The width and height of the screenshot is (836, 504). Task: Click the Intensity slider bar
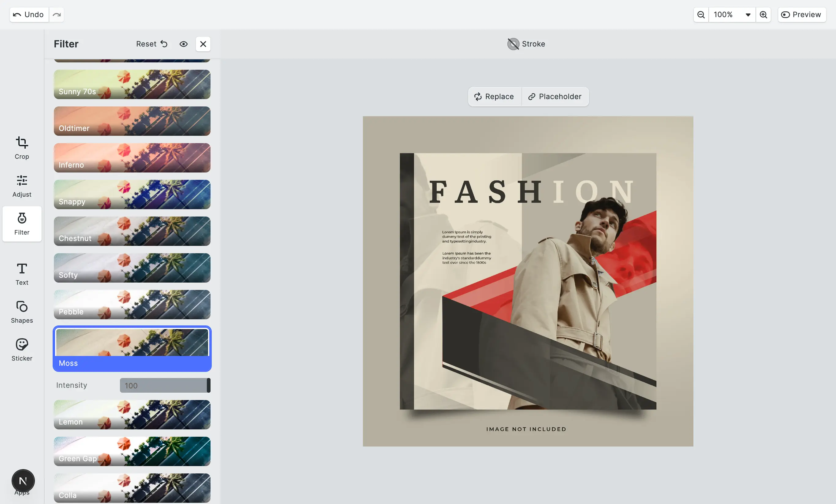(x=165, y=385)
